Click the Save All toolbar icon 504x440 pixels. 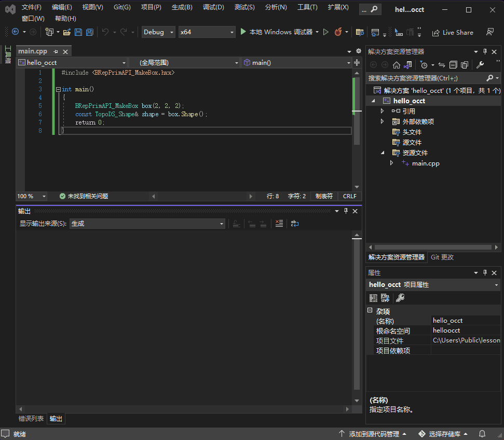[89, 32]
